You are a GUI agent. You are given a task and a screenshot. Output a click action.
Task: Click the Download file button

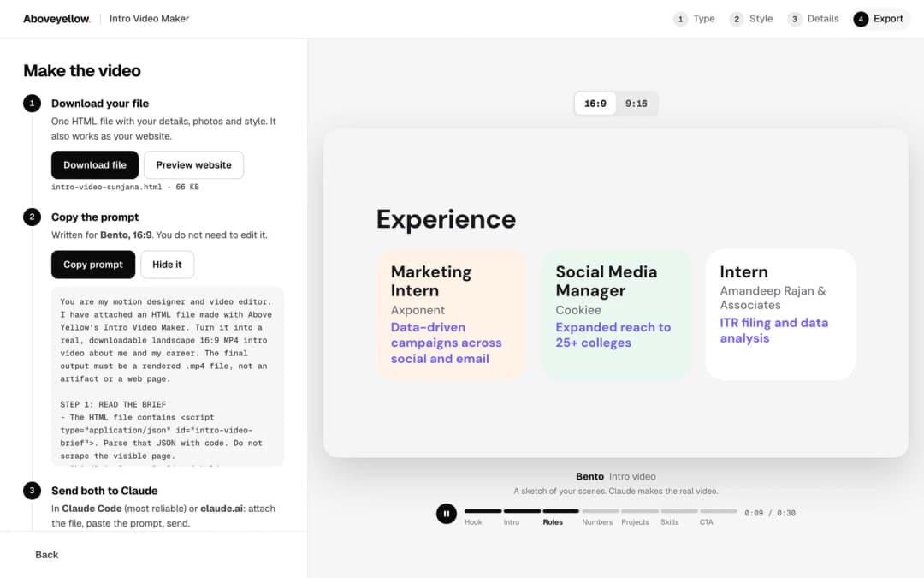[x=95, y=165]
